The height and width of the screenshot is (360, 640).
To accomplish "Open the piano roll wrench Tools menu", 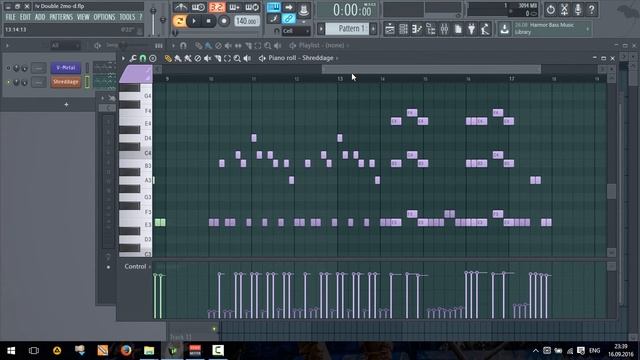I will pyautogui.click(x=133, y=59).
